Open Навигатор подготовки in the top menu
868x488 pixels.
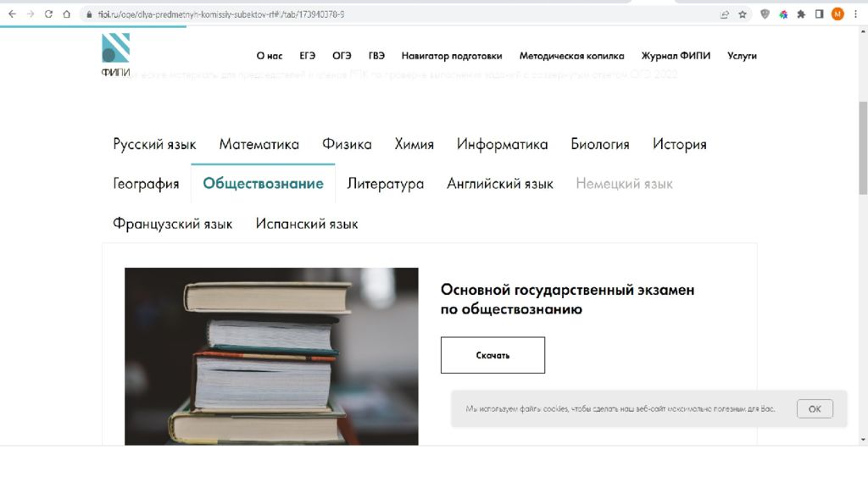(452, 56)
